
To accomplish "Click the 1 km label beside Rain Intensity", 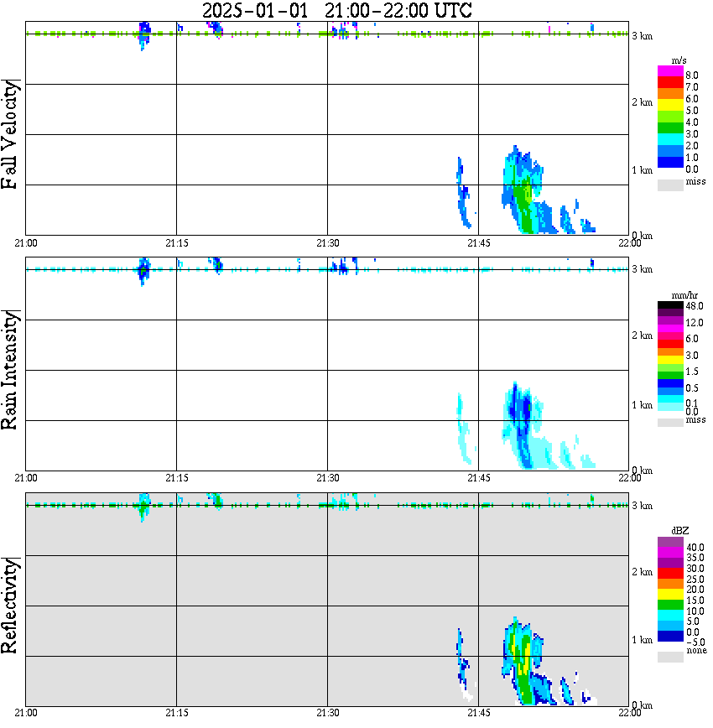I will tap(642, 405).
